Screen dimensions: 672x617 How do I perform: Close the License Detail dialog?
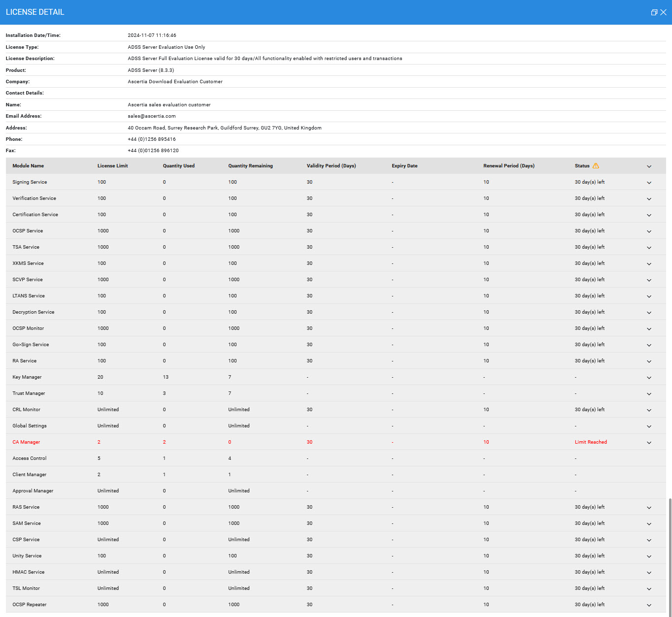pos(663,12)
